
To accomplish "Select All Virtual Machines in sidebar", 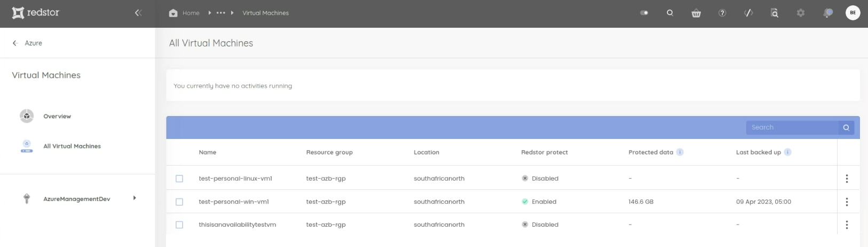I will pos(72,146).
